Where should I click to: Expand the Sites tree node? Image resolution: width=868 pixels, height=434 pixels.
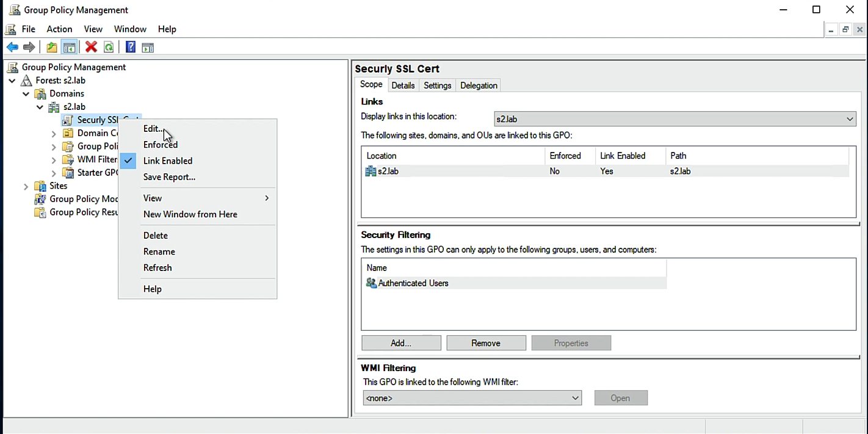[26, 186]
